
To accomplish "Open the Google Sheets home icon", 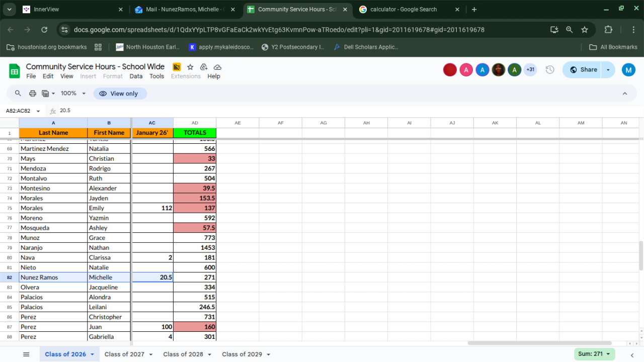I will [15, 71].
